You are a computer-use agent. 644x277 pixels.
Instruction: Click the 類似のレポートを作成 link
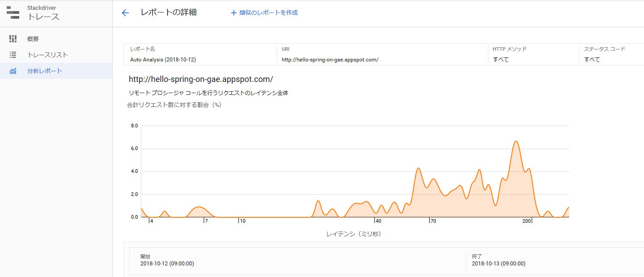click(267, 12)
